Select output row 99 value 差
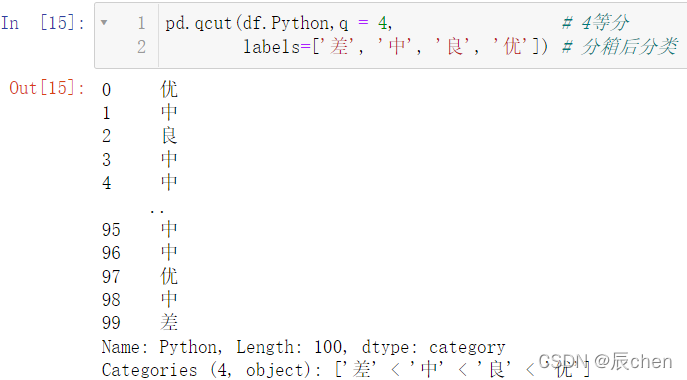This screenshot has height=380, width=687. click(169, 323)
